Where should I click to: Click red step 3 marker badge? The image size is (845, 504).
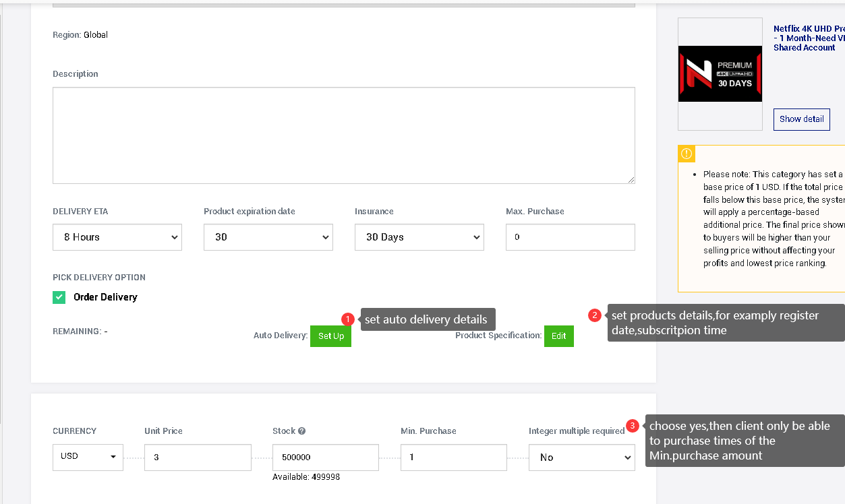633,426
